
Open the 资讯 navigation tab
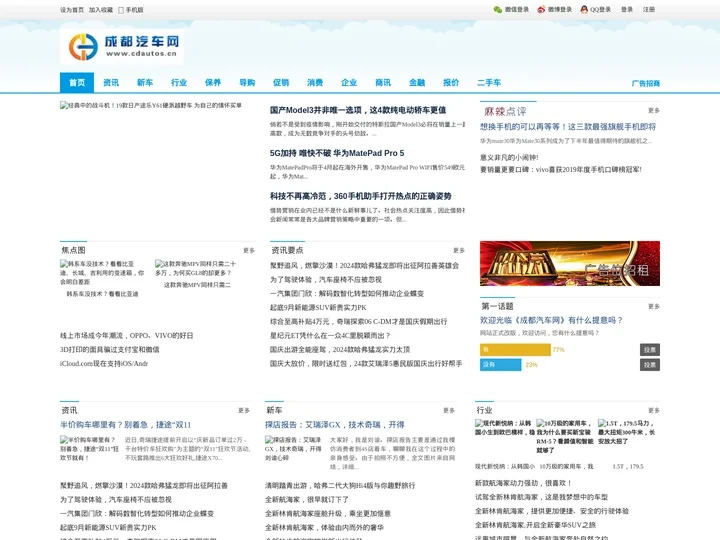tap(111, 83)
